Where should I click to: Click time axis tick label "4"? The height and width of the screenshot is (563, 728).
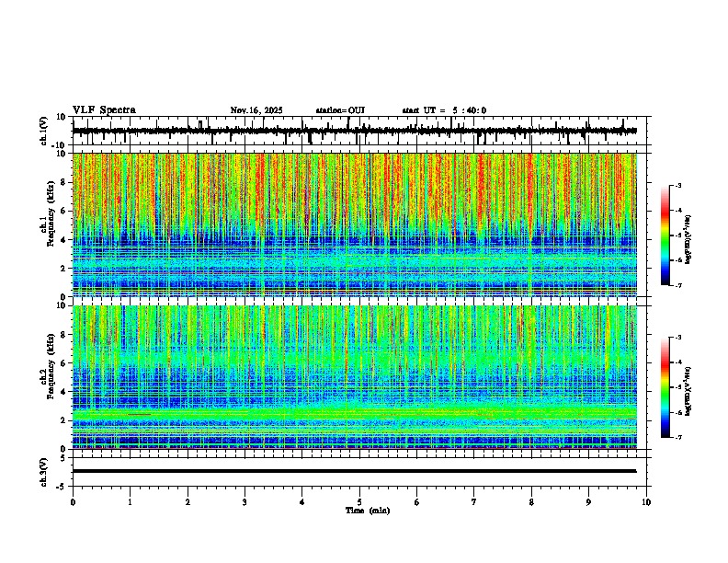pos(302,502)
